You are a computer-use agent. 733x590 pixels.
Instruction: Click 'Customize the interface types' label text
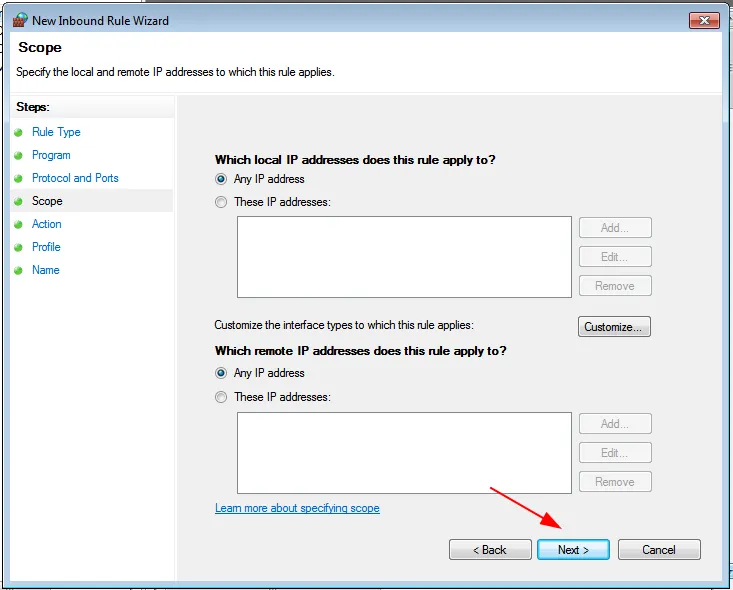(x=344, y=325)
